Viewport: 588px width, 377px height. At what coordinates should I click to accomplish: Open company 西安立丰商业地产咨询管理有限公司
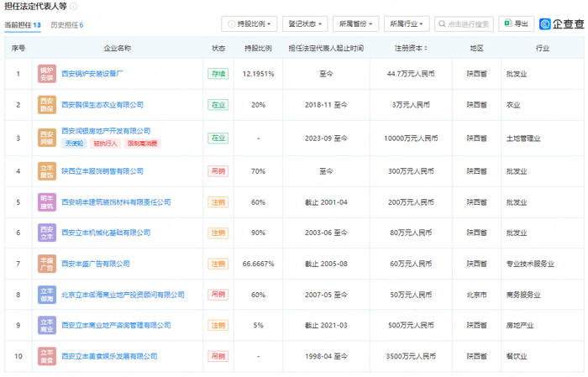116,325
